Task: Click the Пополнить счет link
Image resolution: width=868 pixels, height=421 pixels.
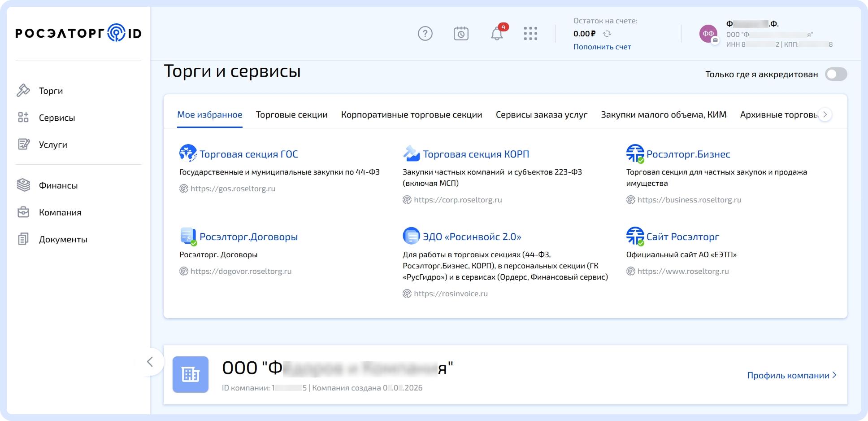Action: (x=602, y=47)
